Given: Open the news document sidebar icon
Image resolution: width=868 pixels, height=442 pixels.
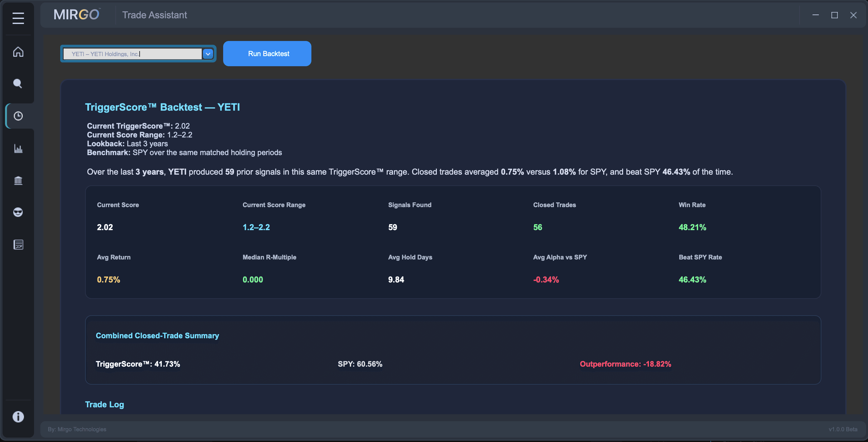Looking at the screenshot, I should 18,245.
